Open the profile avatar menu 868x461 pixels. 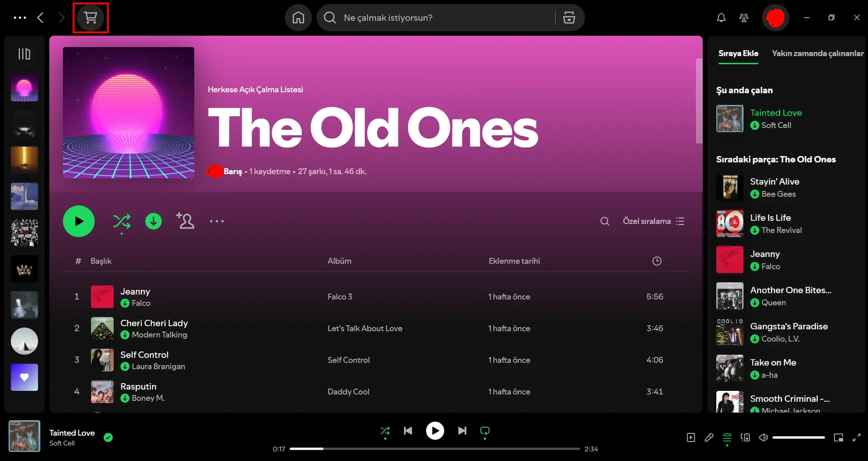pos(776,18)
